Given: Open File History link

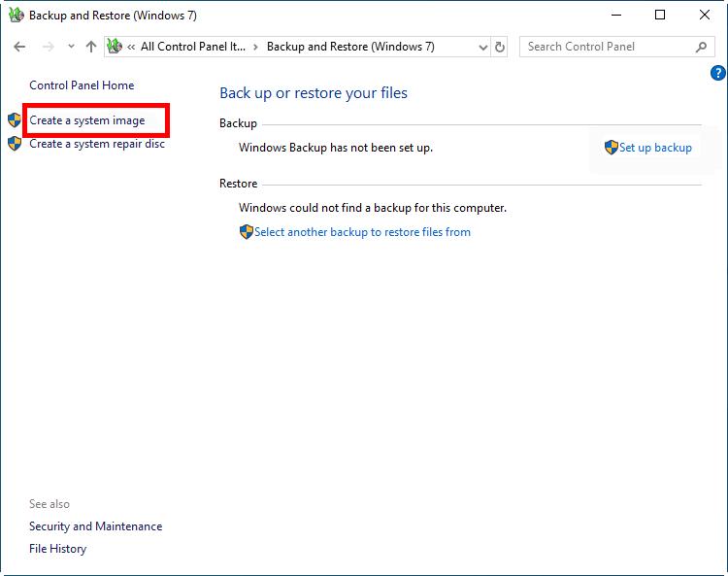Looking at the screenshot, I should pos(57,549).
